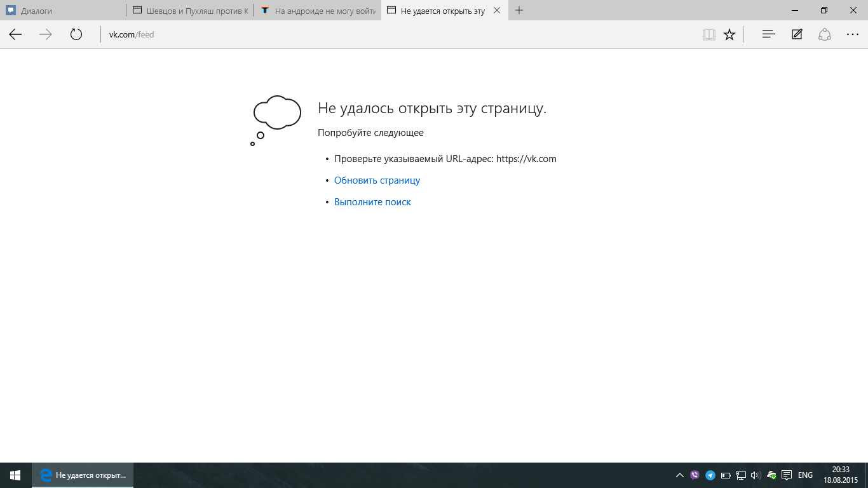Open the network connection tray icon
The width and height of the screenshot is (868, 488).
click(741, 475)
